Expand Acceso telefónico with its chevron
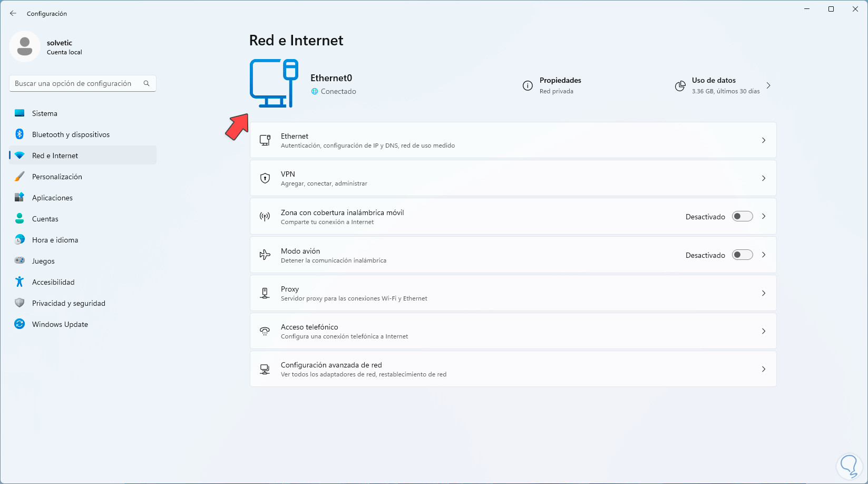Screen dimensions: 868x484 click(x=764, y=331)
